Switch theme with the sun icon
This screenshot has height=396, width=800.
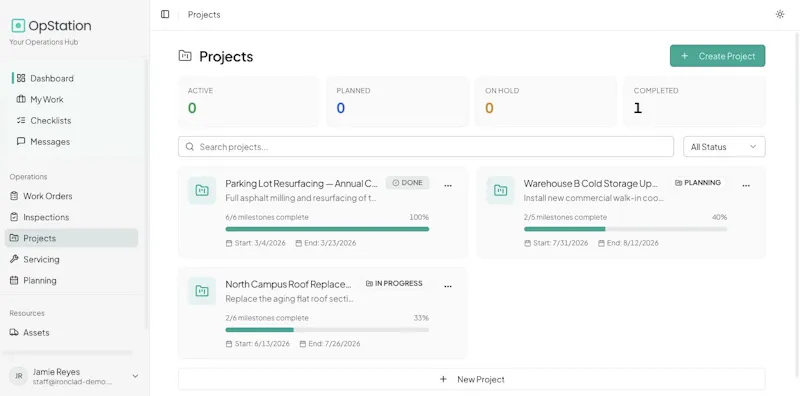tap(780, 14)
